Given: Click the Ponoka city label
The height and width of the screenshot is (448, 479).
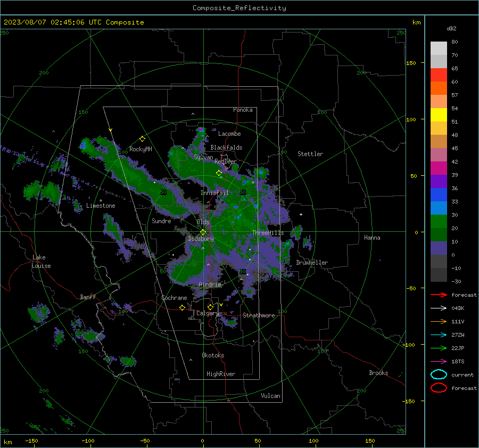Looking at the screenshot, I should [243, 110].
